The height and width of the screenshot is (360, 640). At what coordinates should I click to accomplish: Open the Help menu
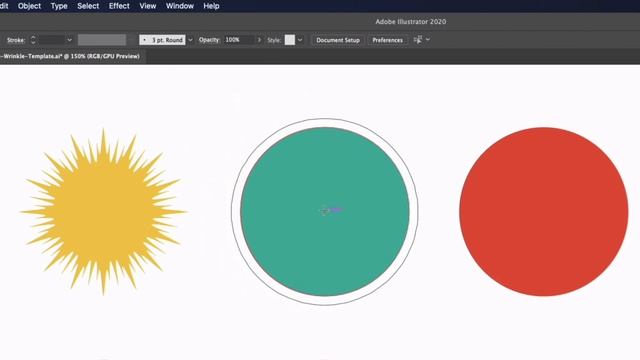click(211, 6)
